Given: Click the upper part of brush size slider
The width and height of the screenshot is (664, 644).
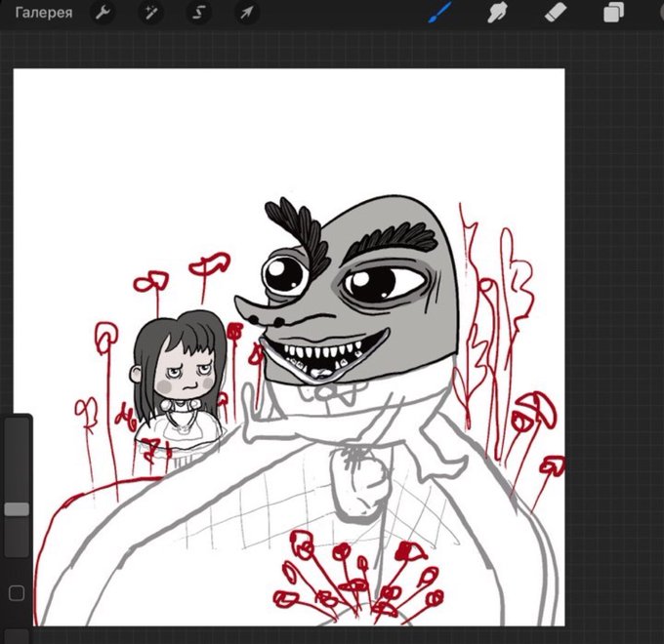Looking at the screenshot, I should point(17,460).
